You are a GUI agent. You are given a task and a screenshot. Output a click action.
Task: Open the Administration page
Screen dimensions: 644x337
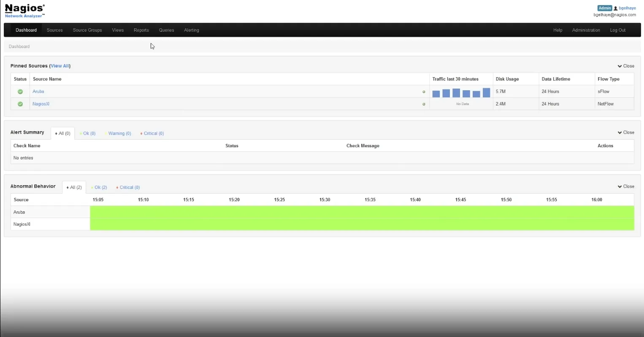pos(586,30)
